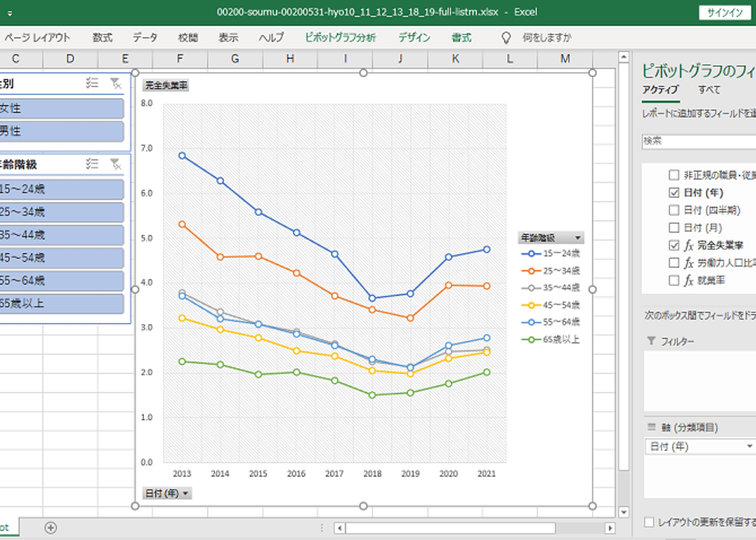Select 15〜24歳 slicer item
Screen dimensions: 756x540
pyautogui.click(x=61, y=189)
